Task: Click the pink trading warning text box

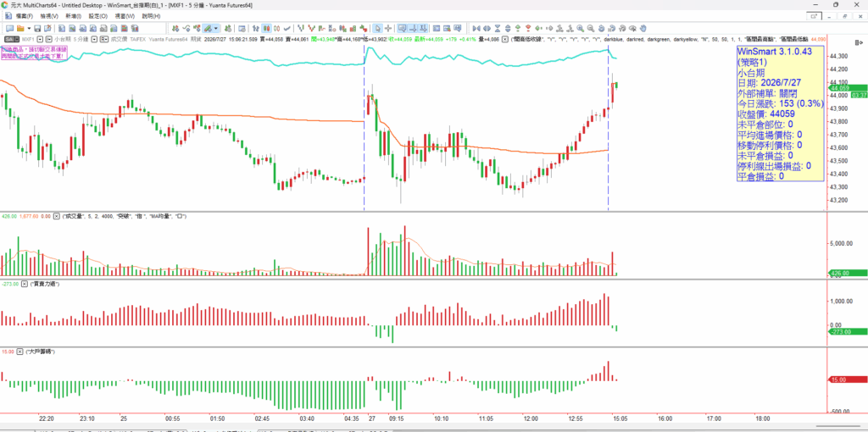Action: (33, 53)
